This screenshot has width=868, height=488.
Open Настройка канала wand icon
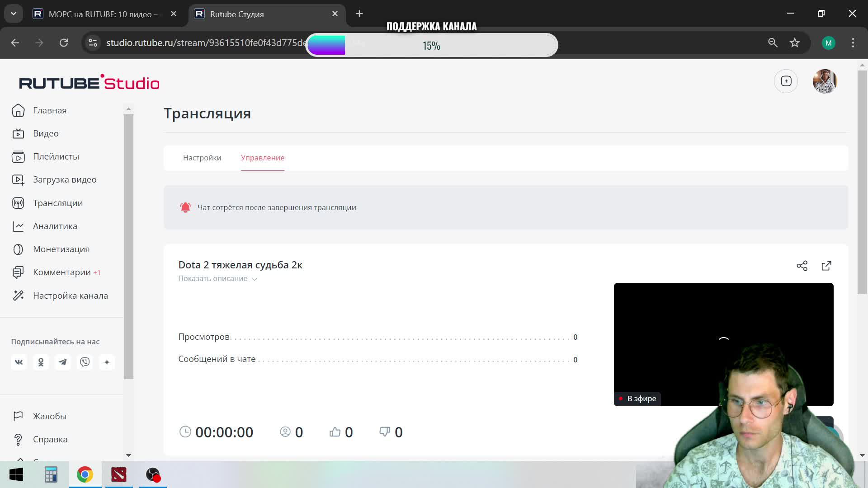click(x=18, y=296)
